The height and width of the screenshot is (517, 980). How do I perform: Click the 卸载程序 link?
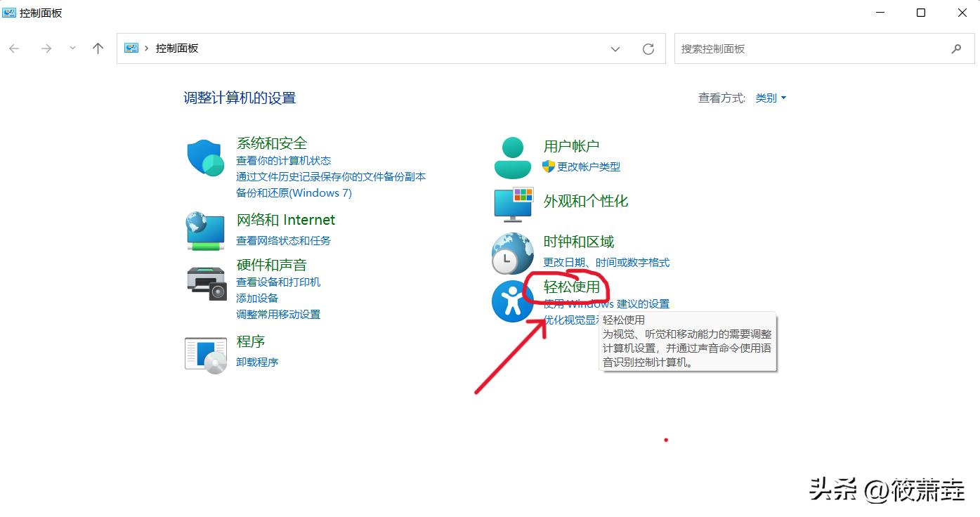(256, 361)
